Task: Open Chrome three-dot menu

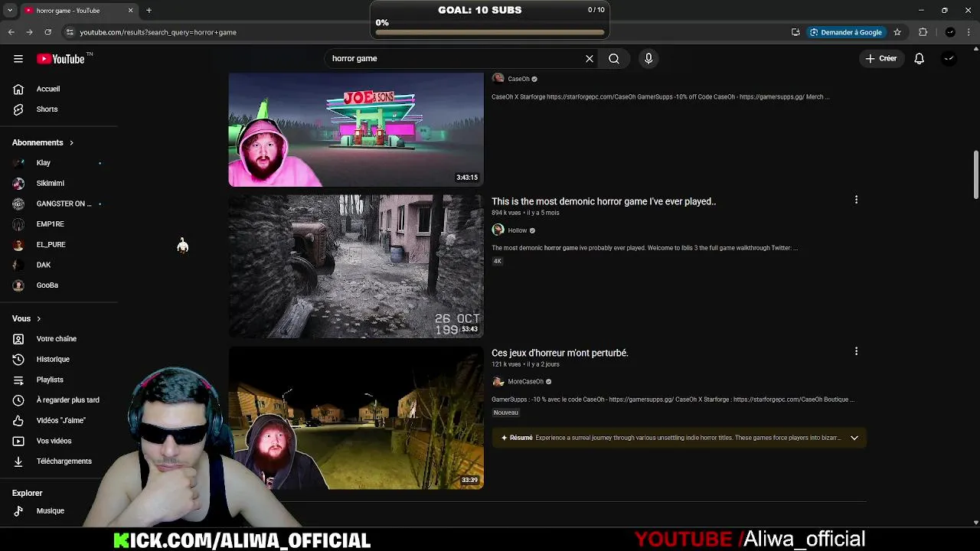Action: click(x=969, y=32)
